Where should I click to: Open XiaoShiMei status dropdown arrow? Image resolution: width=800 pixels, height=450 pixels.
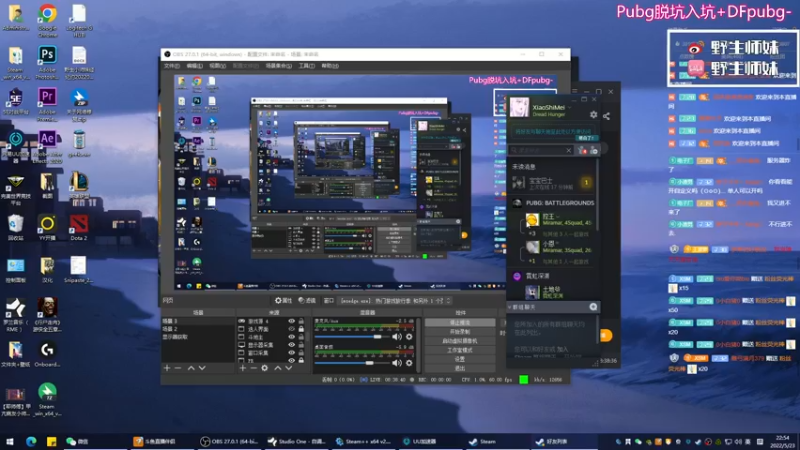[x=570, y=107]
